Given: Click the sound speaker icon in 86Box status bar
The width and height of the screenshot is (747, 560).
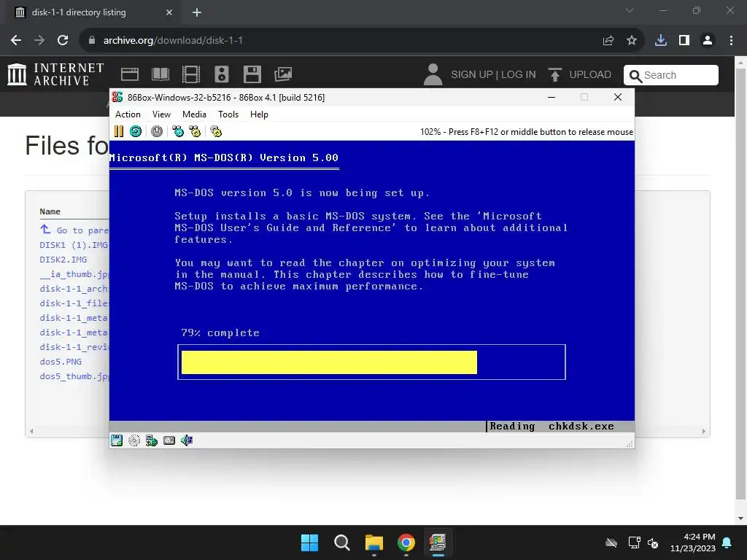Looking at the screenshot, I should (x=187, y=440).
